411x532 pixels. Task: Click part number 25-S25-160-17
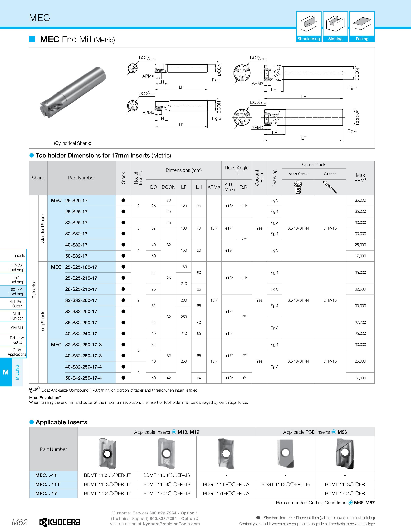click(81, 267)
